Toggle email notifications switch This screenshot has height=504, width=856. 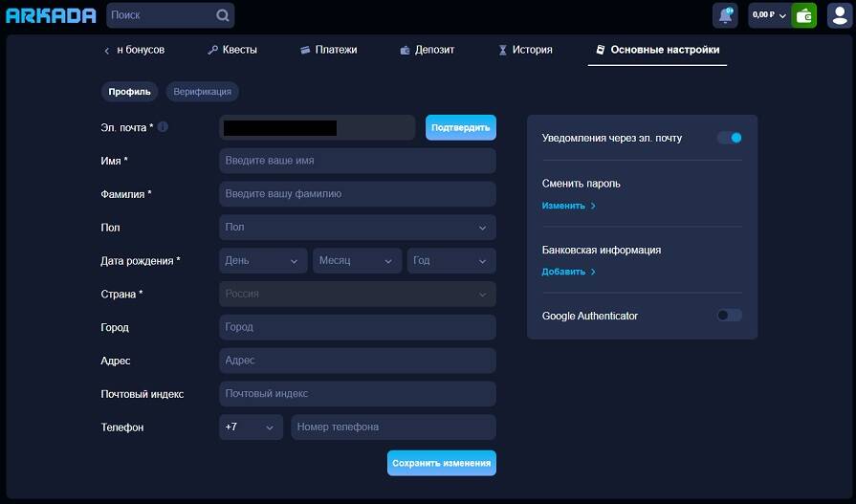[730, 138]
